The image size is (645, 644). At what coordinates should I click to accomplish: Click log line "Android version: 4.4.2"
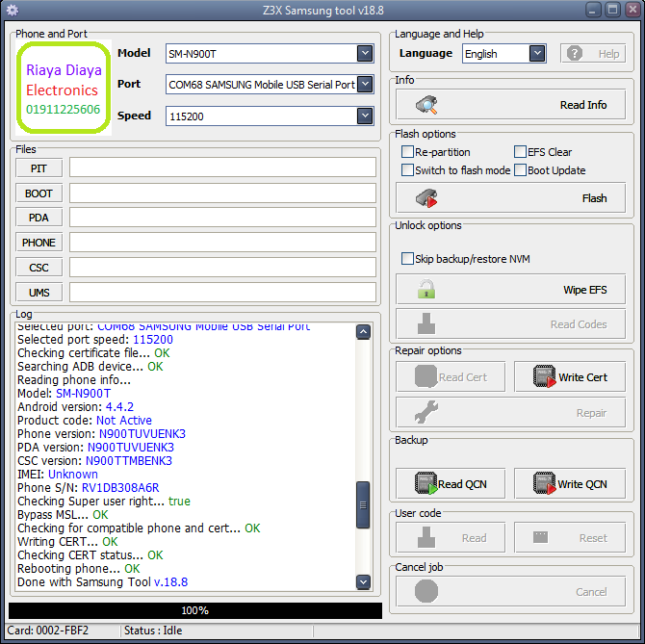tap(75, 407)
